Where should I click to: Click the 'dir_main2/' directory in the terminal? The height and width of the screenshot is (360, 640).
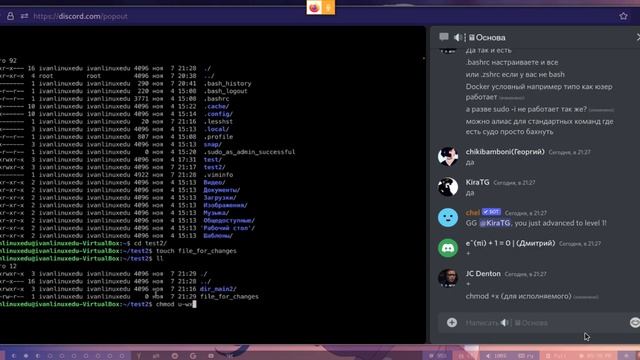coord(218,289)
